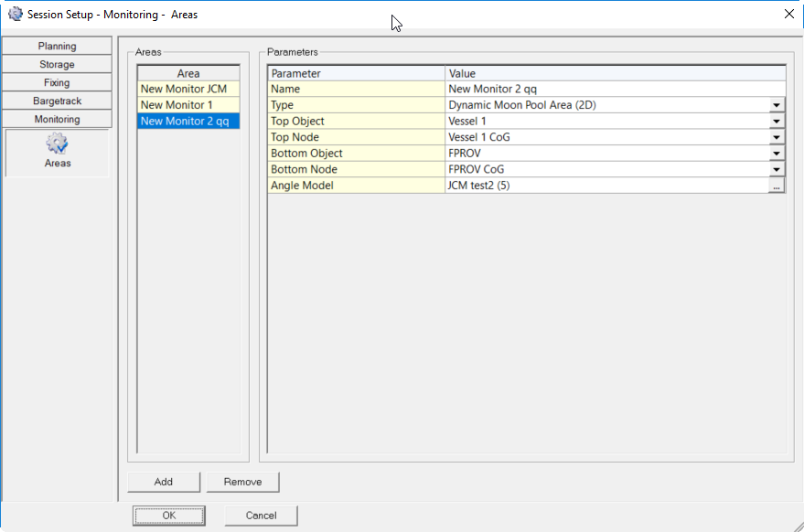
Task: Go to the Bargetrack tab
Action: click(57, 101)
